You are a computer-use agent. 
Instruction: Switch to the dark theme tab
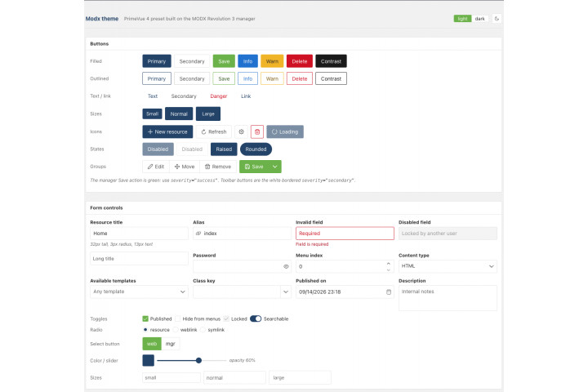(480, 19)
